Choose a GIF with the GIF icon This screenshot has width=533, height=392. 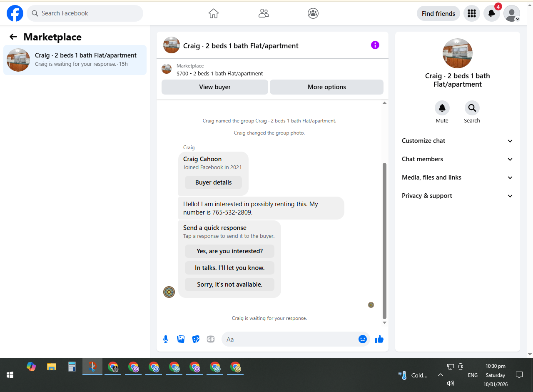211,339
